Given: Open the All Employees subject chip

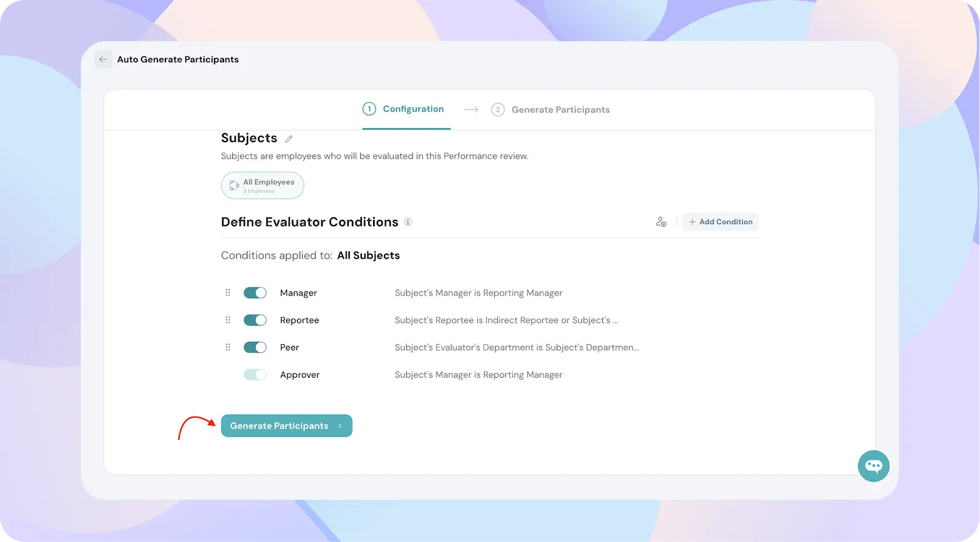Looking at the screenshot, I should [262, 186].
